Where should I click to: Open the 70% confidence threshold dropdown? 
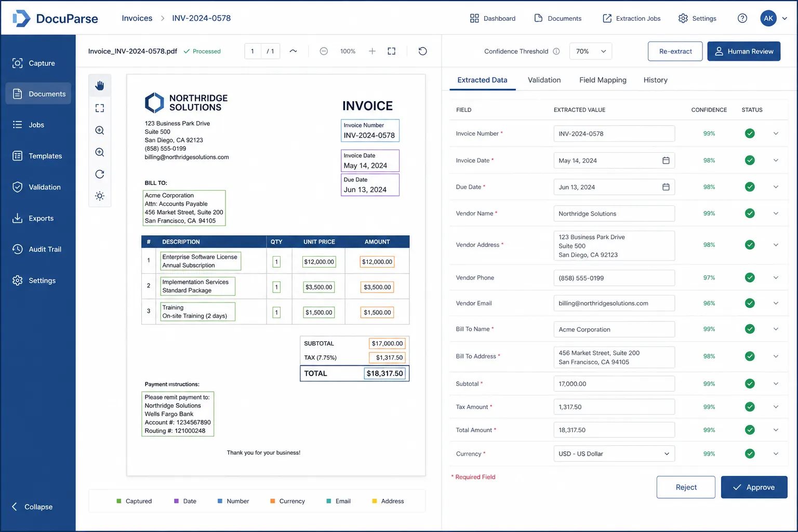click(x=591, y=51)
